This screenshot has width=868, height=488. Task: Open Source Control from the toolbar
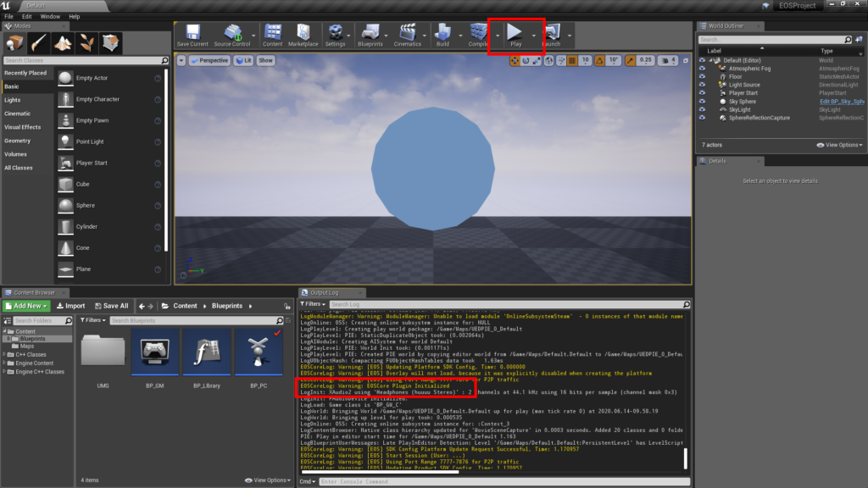[232, 36]
